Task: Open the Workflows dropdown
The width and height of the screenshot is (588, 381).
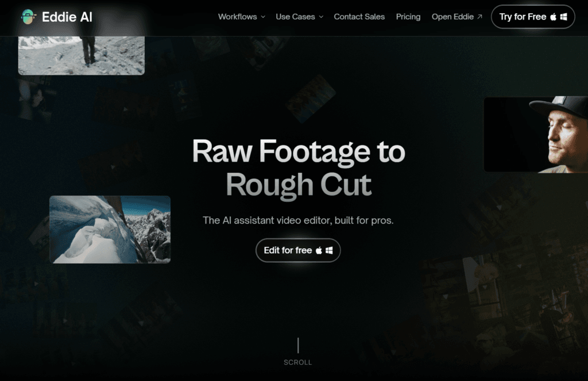Action: click(237, 17)
